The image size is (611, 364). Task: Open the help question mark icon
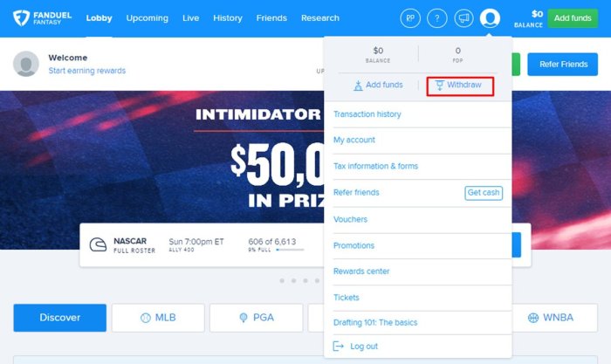[437, 18]
